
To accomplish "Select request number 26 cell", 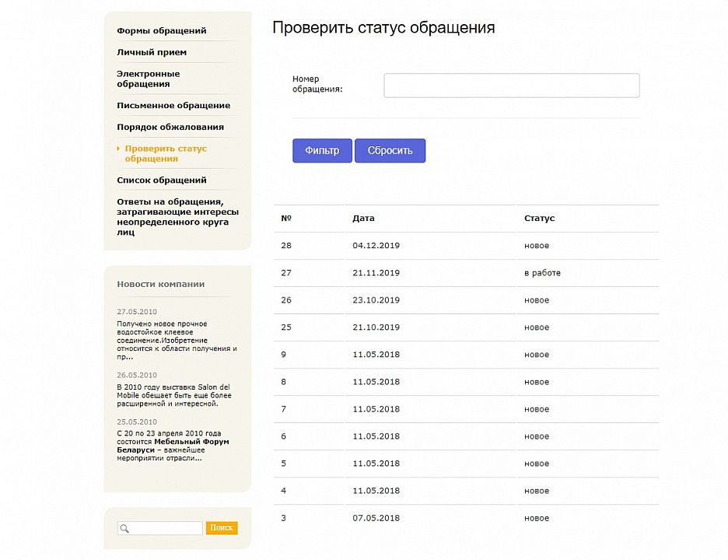I will click(x=286, y=300).
